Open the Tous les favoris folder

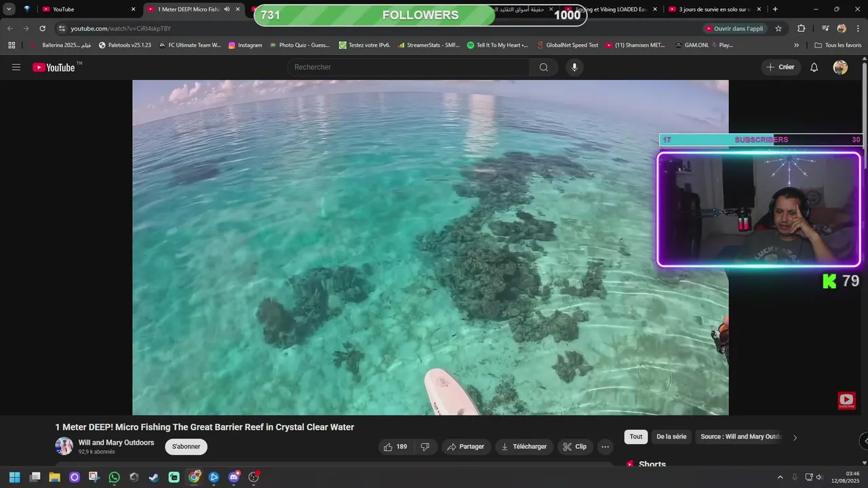838,45
